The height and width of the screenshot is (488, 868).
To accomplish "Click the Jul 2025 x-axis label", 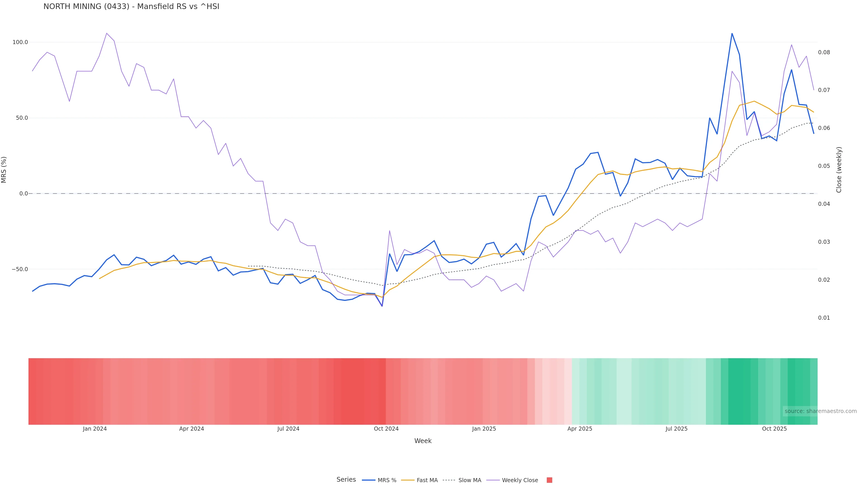I will [x=676, y=429].
